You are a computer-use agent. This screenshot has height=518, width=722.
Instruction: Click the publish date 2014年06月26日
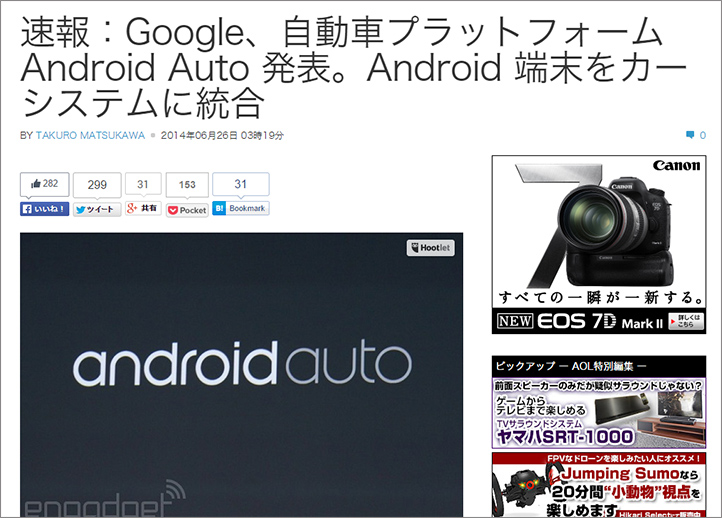point(199,135)
